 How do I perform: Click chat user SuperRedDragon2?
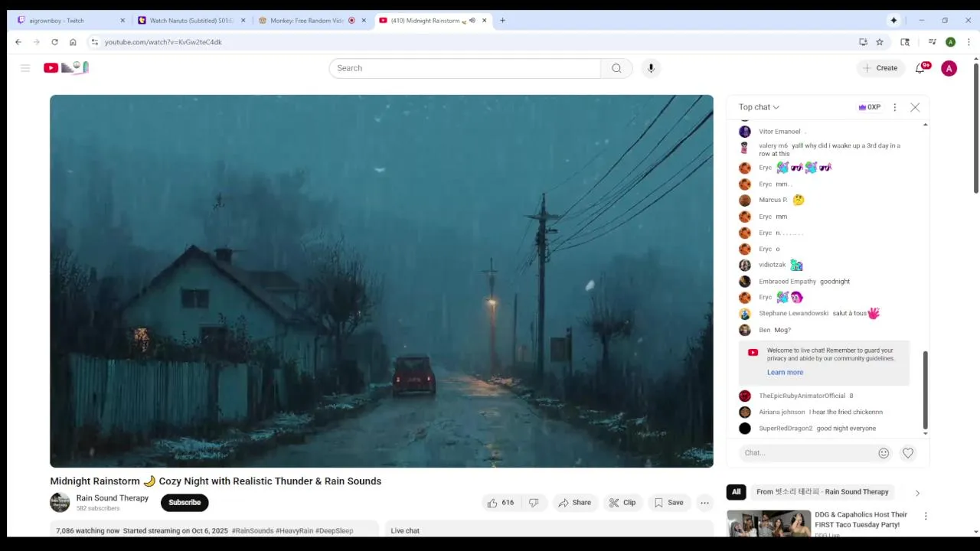(786, 429)
